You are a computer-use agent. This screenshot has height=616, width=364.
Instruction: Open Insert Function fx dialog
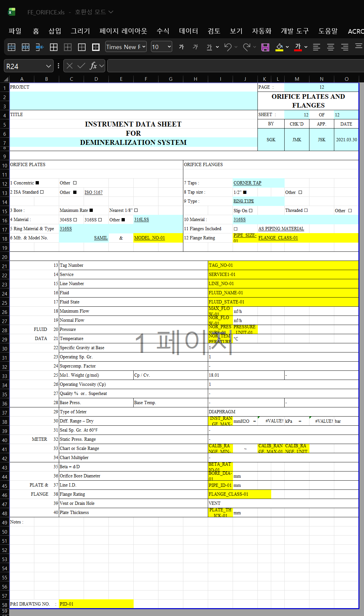[x=93, y=66]
